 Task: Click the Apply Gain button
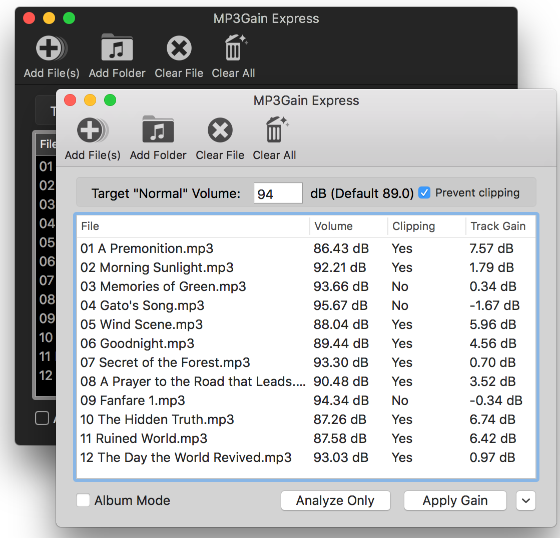coord(455,500)
